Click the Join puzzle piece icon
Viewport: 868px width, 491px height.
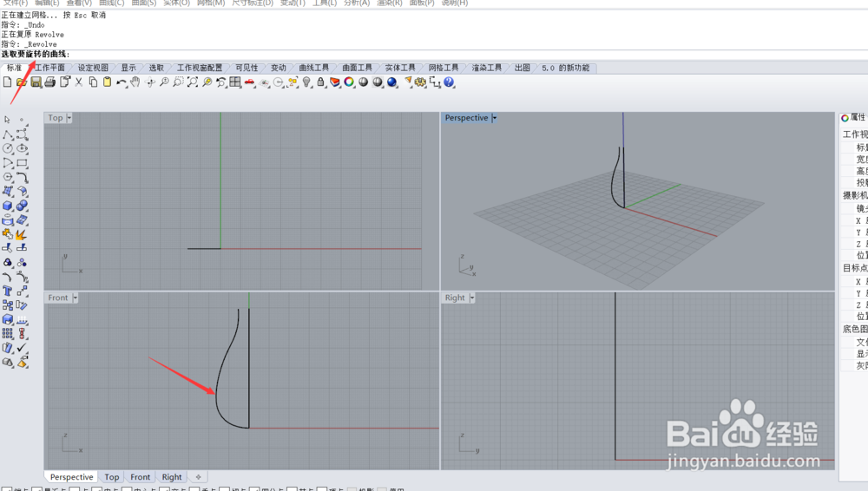pyautogui.click(x=8, y=234)
